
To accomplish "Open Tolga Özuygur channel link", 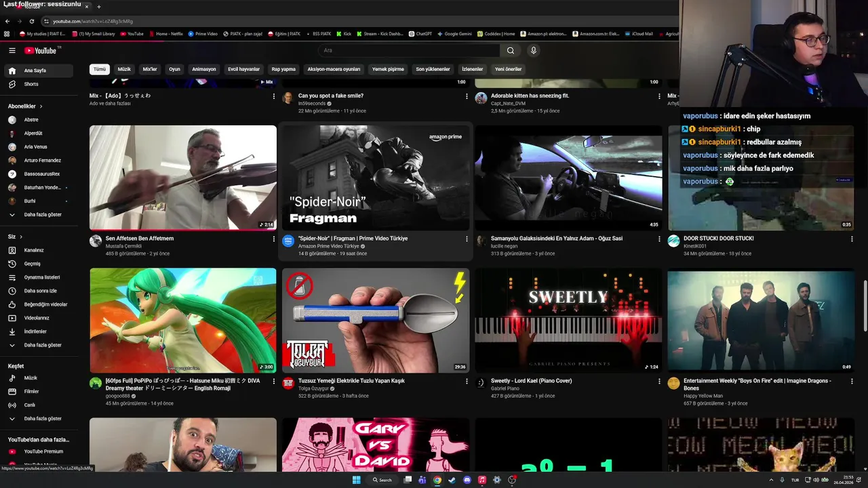I will pyautogui.click(x=314, y=389).
